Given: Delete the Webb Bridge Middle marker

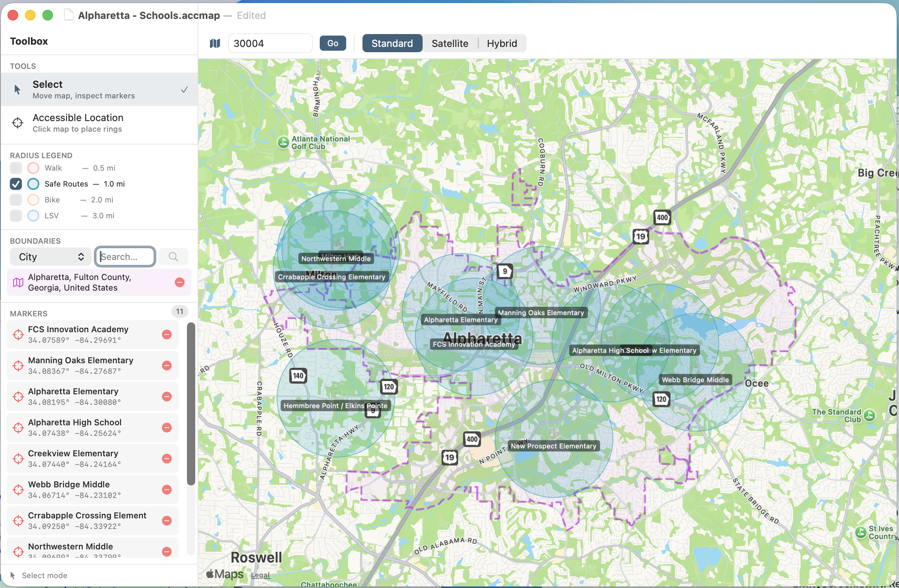Looking at the screenshot, I should pos(167,490).
